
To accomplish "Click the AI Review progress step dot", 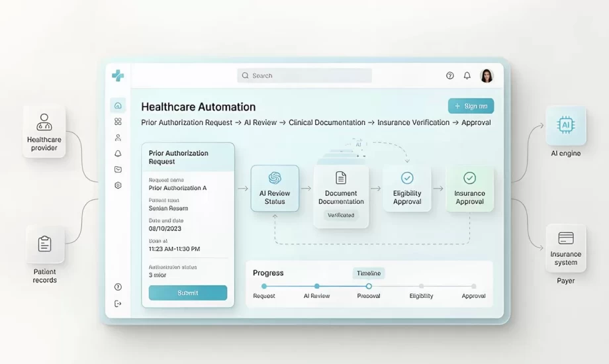I will tap(317, 287).
